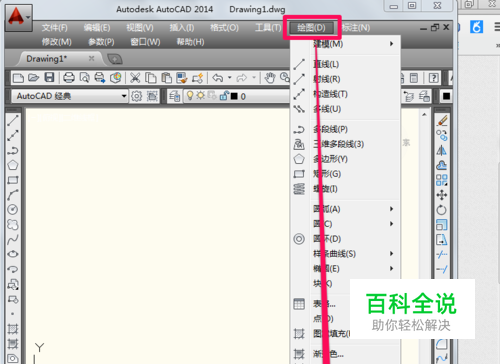Select the Spline tool in left toolbar
Viewport: 500px width, 364px height.
tap(13, 239)
